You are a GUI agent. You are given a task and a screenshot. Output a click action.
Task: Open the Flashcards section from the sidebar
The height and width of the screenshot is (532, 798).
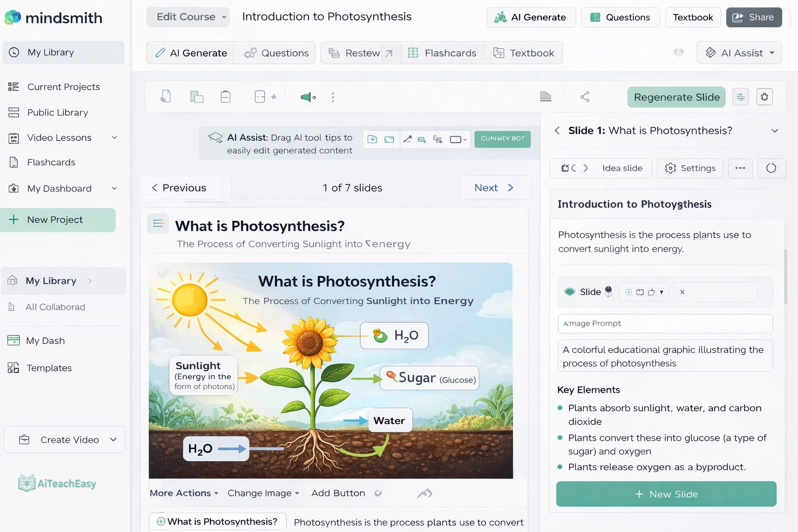(x=50, y=162)
